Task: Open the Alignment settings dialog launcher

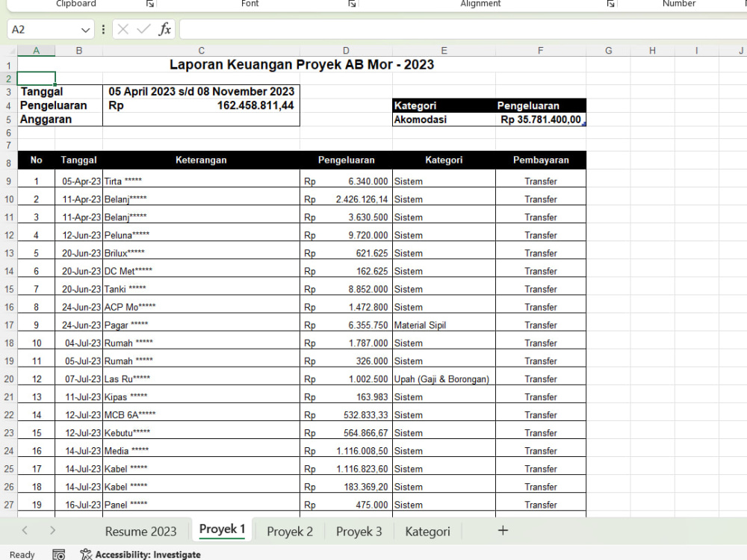Action: click(x=610, y=4)
